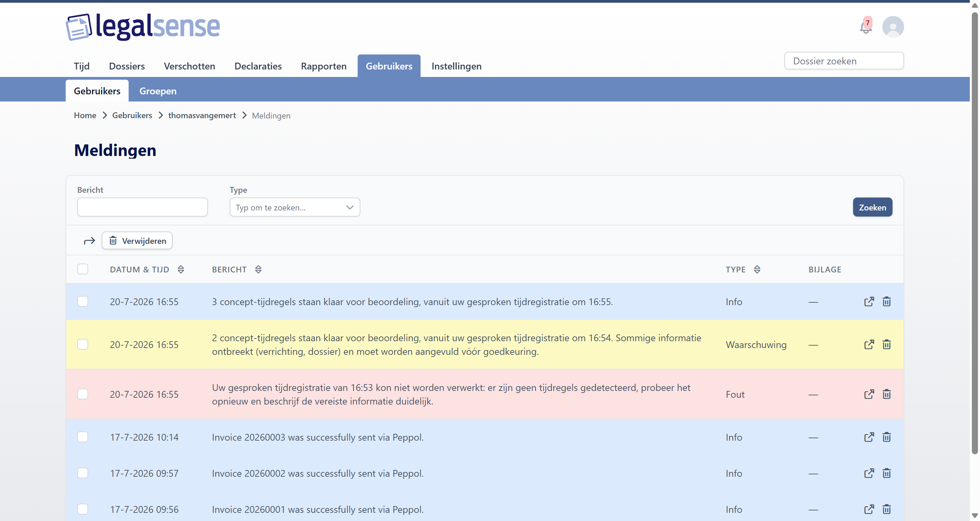Delete the Fout message via trash icon

886,394
